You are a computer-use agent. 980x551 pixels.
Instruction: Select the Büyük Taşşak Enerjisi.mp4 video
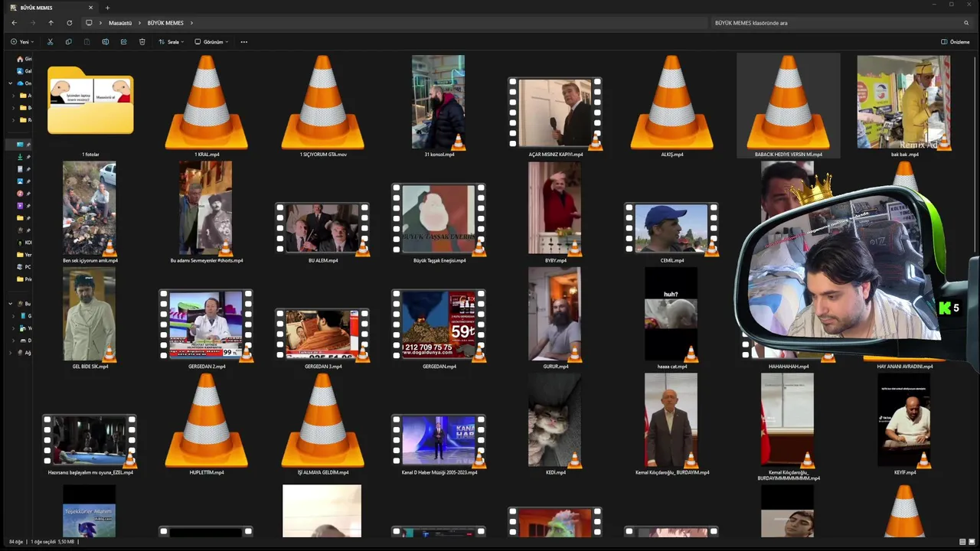coord(439,222)
